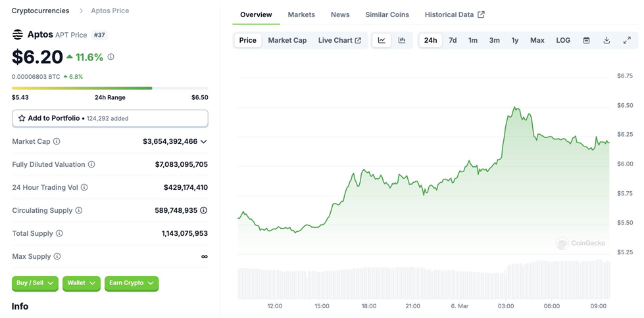Click the info icon beside 11.6% change

coord(111,57)
